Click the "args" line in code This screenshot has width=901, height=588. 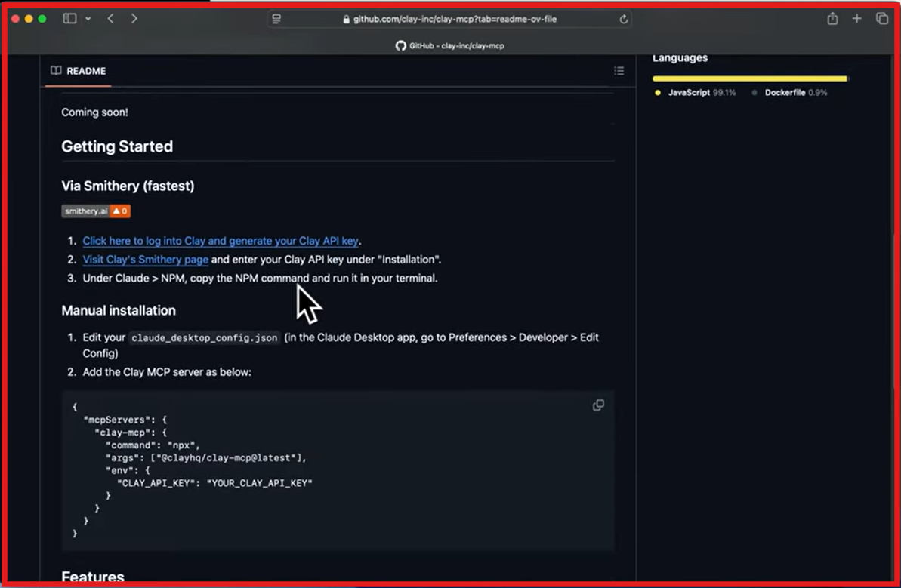[205, 457]
